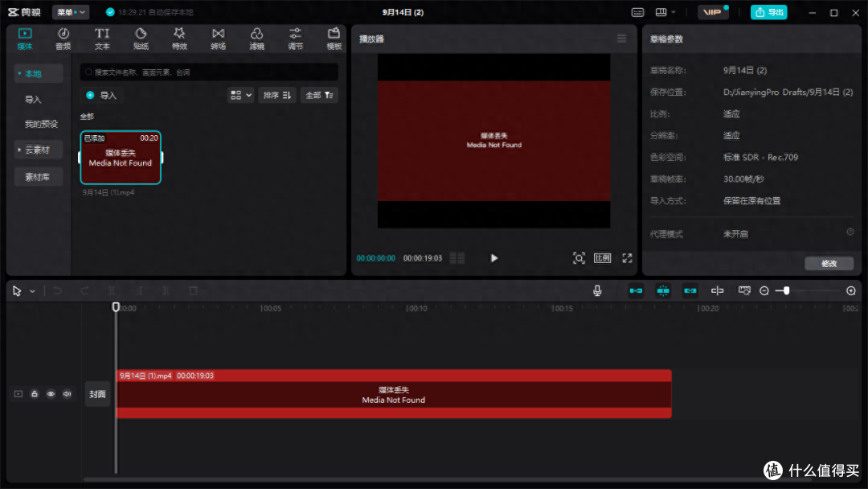Select the pointer selection tool

pos(17,290)
